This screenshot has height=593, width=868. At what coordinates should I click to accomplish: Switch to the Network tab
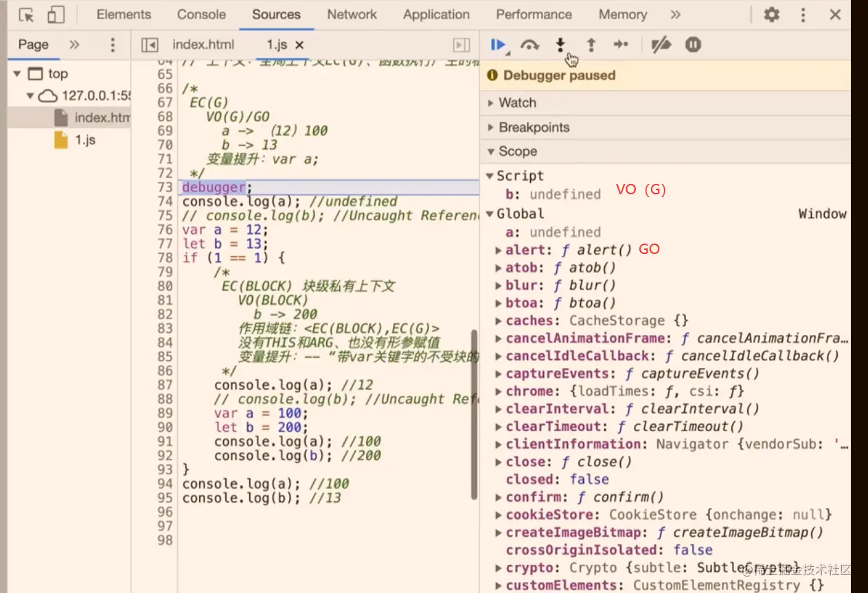(352, 14)
